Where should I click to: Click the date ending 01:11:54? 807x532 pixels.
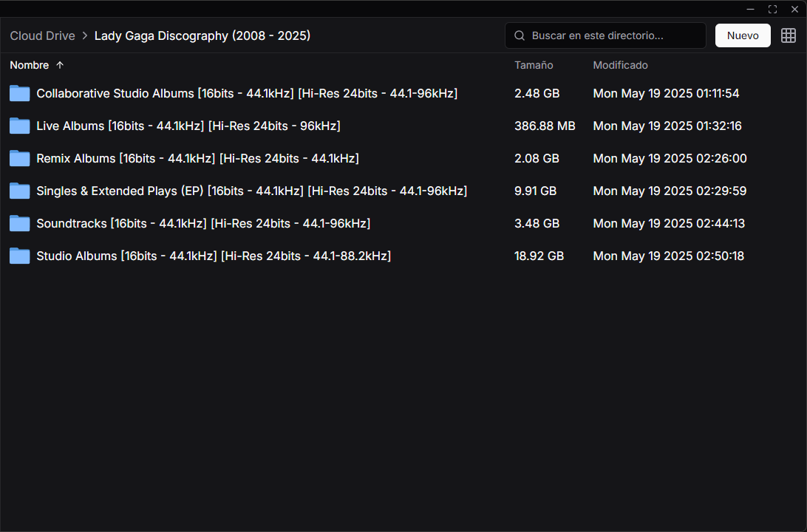pos(666,94)
